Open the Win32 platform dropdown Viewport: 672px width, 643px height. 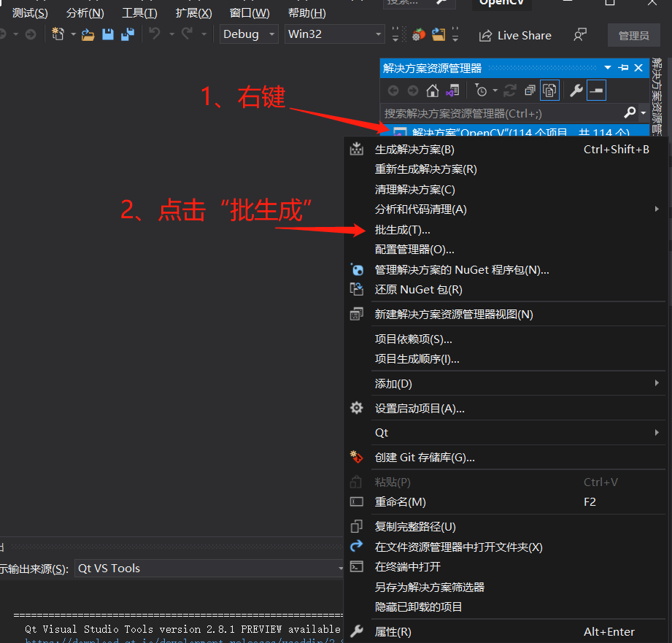click(x=335, y=34)
